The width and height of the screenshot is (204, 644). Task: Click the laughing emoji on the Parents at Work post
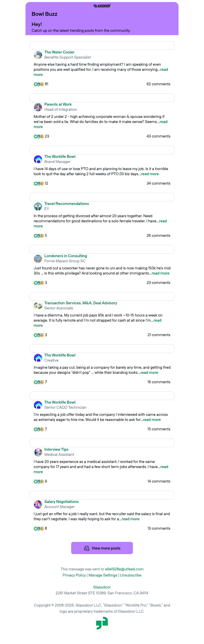pyautogui.click(x=39, y=136)
